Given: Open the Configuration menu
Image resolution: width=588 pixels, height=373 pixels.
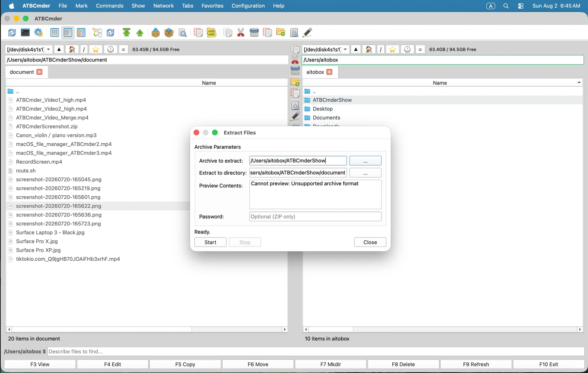Looking at the screenshot, I should pyautogui.click(x=248, y=6).
